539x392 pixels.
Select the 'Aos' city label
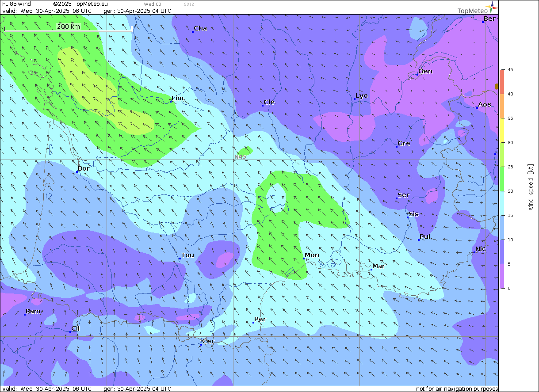485,104
